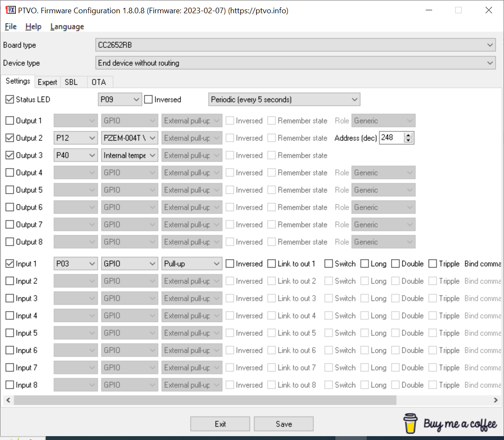The height and width of the screenshot is (440, 504).
Task: Decrease the Address (dec) value with down arrow
Action: click(x=408, y=140)
